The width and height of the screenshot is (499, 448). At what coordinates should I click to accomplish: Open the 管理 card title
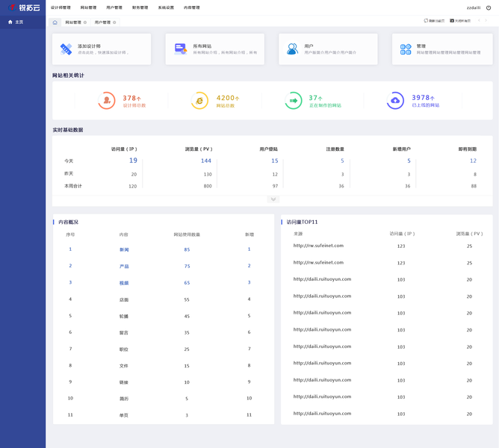[x=421, y=46]
